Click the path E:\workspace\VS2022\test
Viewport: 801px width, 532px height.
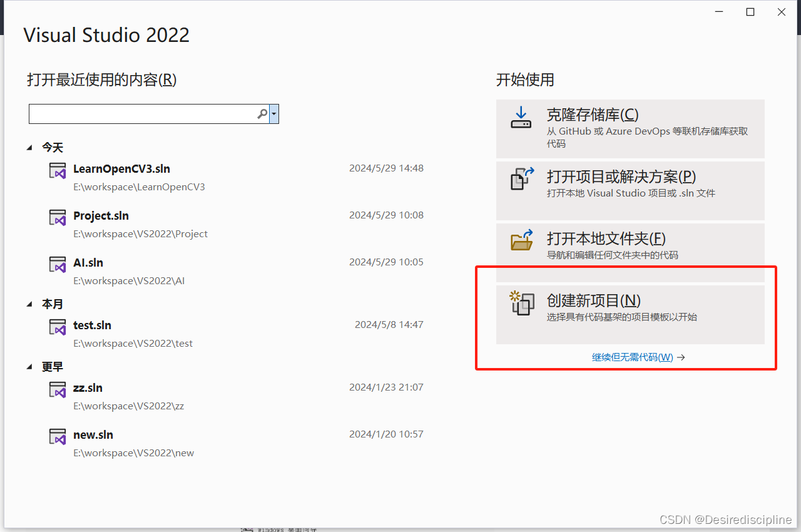(133, 344)
